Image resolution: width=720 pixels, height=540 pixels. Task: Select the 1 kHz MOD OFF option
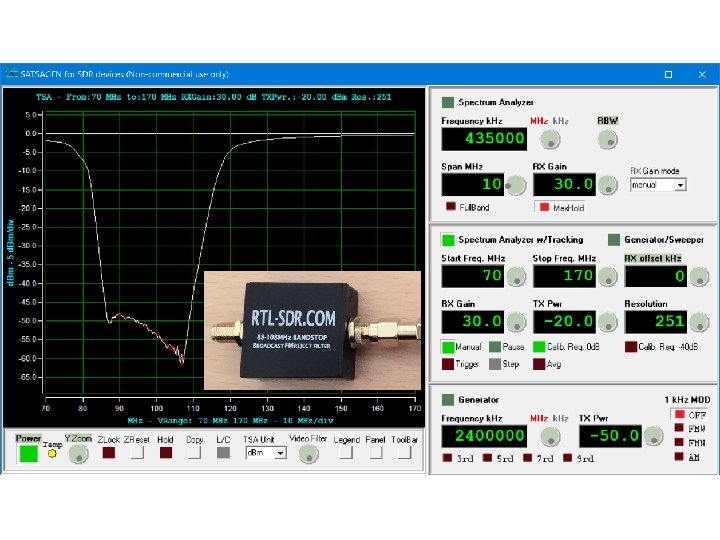(x=680, y=414)
